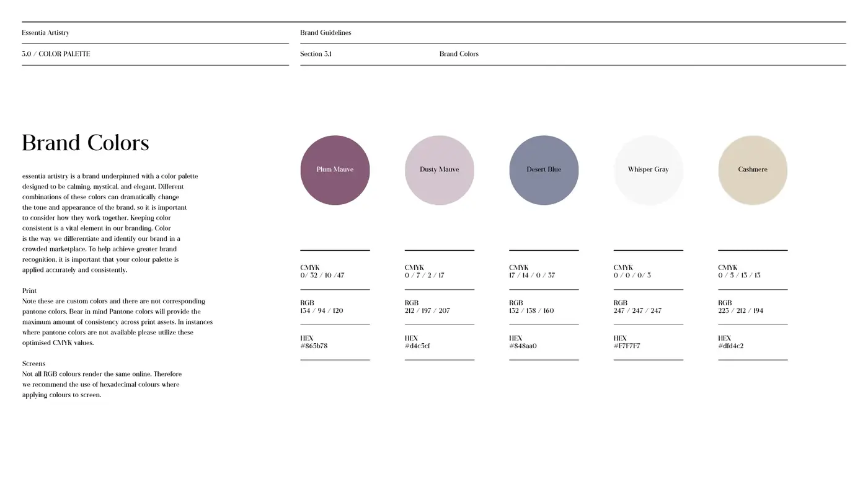Click the Brand Colors main heading
868x489 pixels.
coord(86,143)
